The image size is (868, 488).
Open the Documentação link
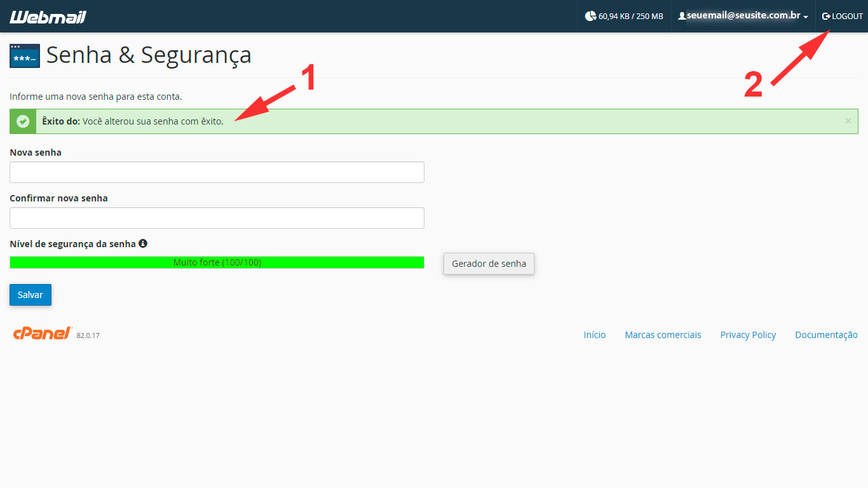[x=826, y=335]
